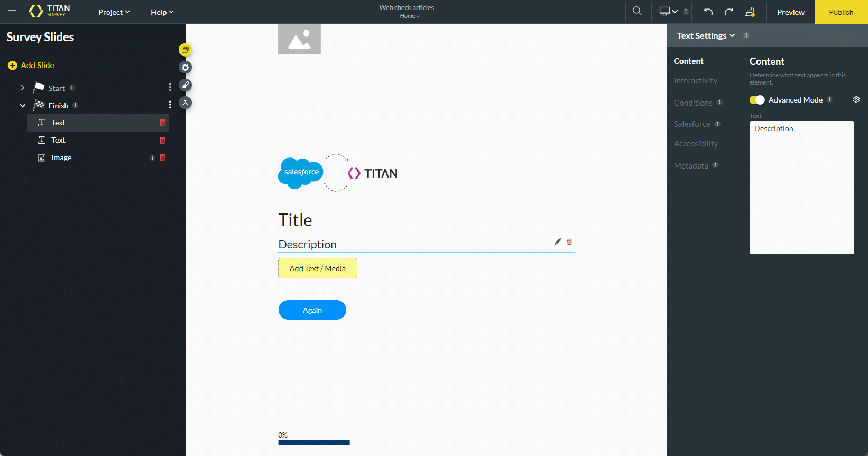Switch to the Conditions tab
Image resolution: width=868 pixels, height=456 pixels.
[x=693, y=103]
